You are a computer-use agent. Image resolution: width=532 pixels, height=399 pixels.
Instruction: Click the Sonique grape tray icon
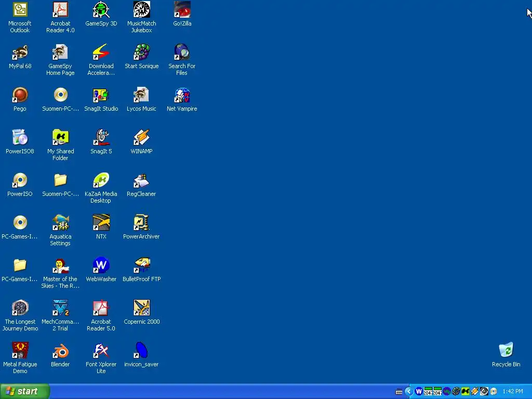tap(456, 392)
